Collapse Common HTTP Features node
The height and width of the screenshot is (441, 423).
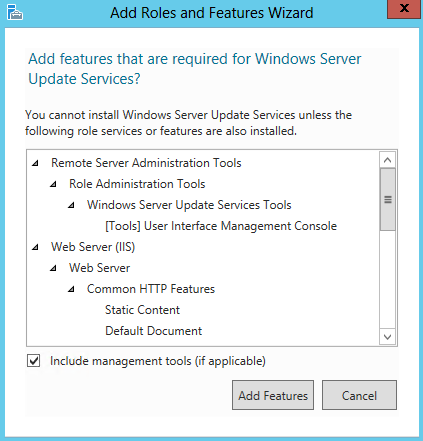[x=71, y=289]
